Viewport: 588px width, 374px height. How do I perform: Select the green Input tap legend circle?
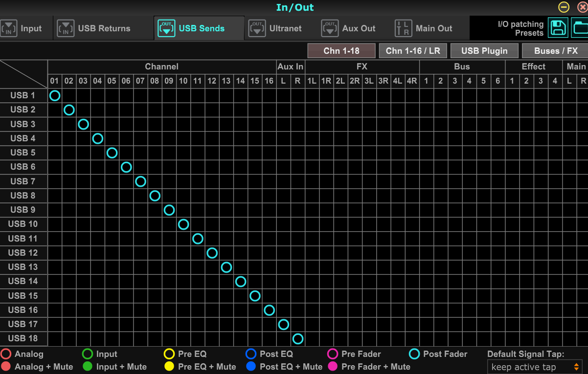click(88, 354)
